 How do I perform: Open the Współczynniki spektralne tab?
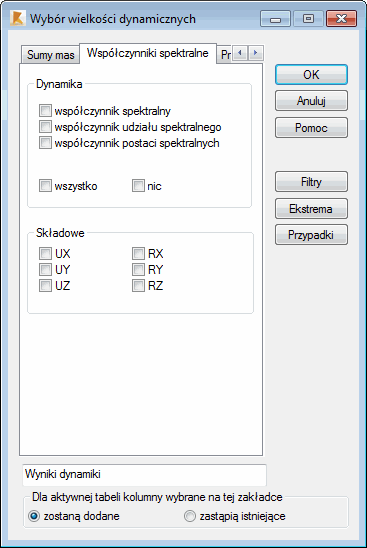[148, 53]
